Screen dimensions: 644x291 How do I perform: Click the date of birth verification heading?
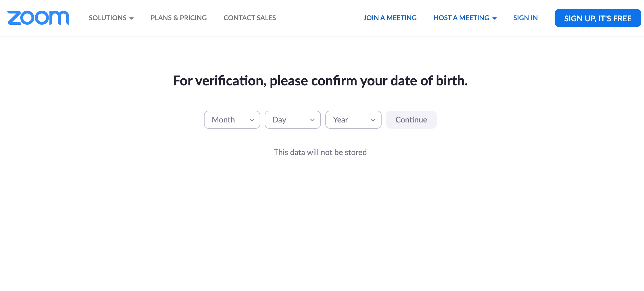(320, 81)
